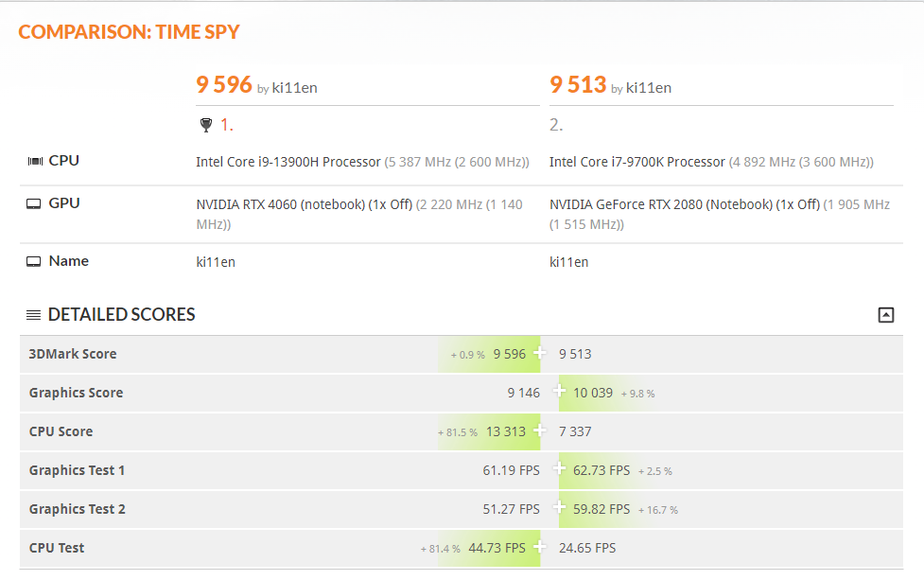This screenshot has width=924, height=580.
Task: Click the plus icon in Graphics Test 2 row
Action: tap(559, 509)
